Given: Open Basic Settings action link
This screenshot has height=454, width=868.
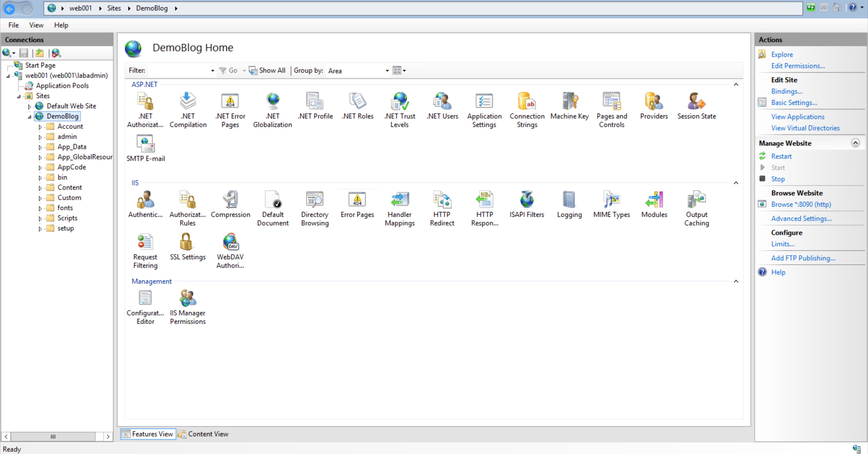Looking at the screenshot, I should tap(794, 102).
